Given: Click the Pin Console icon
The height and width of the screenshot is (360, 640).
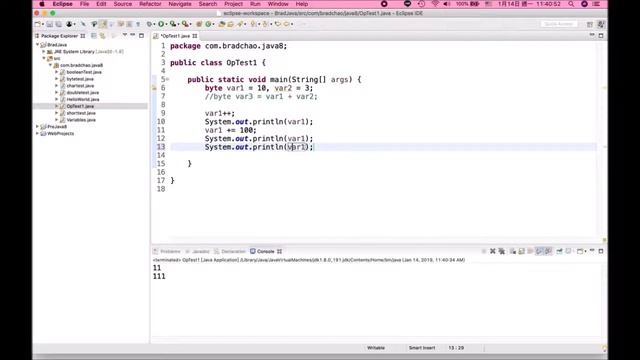Looking at the screenshot, I should click(560, 251).
